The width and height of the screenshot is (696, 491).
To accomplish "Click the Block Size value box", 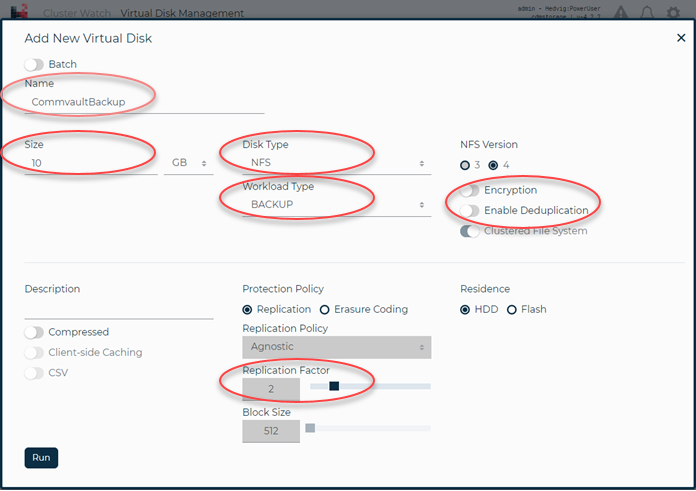I will click(271, 431).
